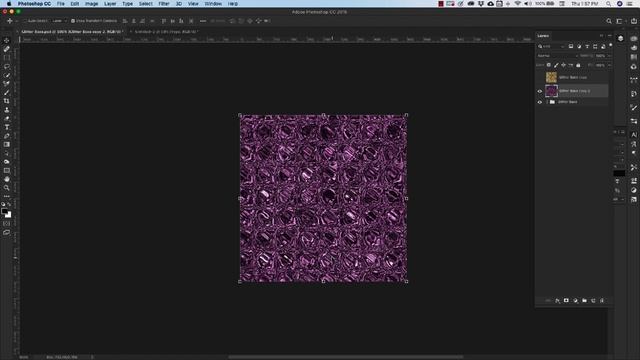Swap foreground and background colors
This screenshot has width=640, height=360.
coord(9,204)
